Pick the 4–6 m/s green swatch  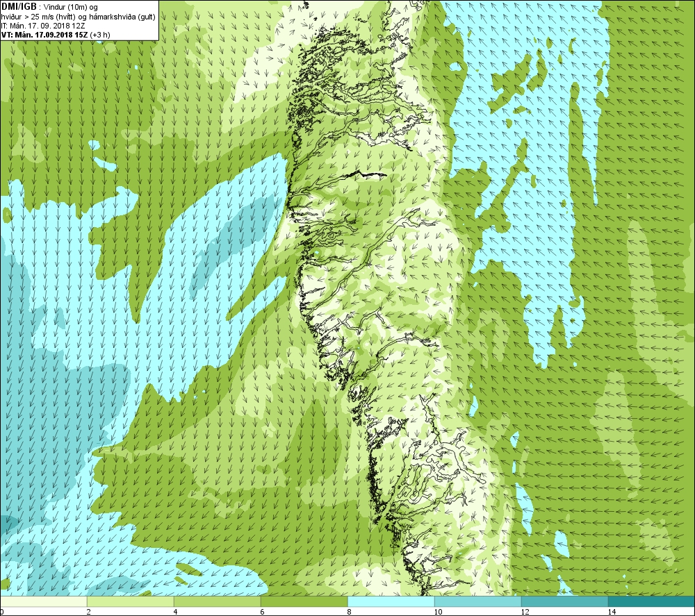tap(217, 601)
